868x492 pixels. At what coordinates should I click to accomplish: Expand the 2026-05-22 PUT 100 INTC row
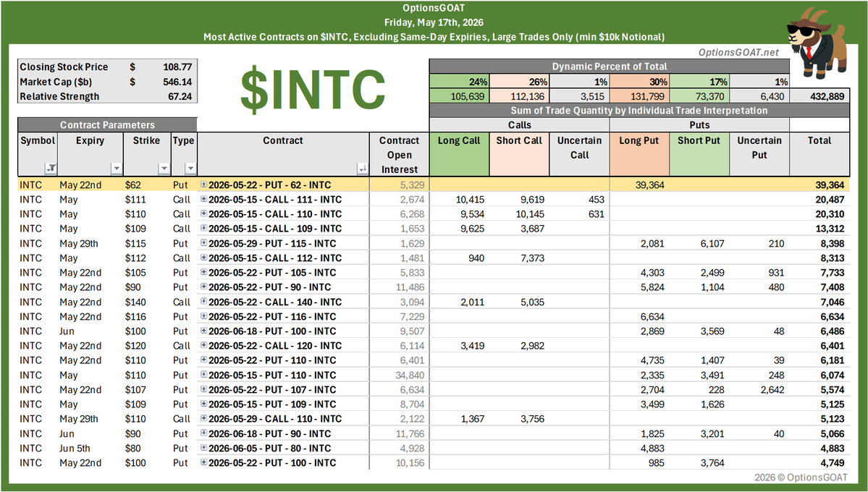click(203, 462)
